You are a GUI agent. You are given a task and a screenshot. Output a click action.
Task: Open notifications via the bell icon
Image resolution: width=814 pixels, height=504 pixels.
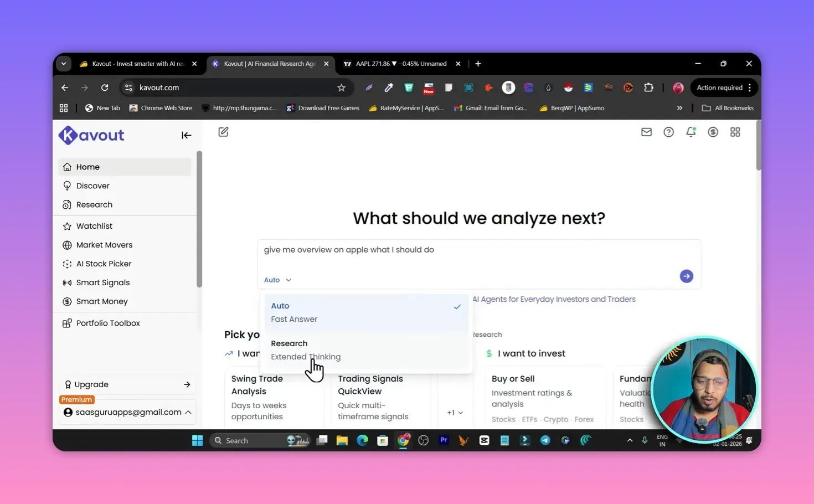[x=691, y=132]
